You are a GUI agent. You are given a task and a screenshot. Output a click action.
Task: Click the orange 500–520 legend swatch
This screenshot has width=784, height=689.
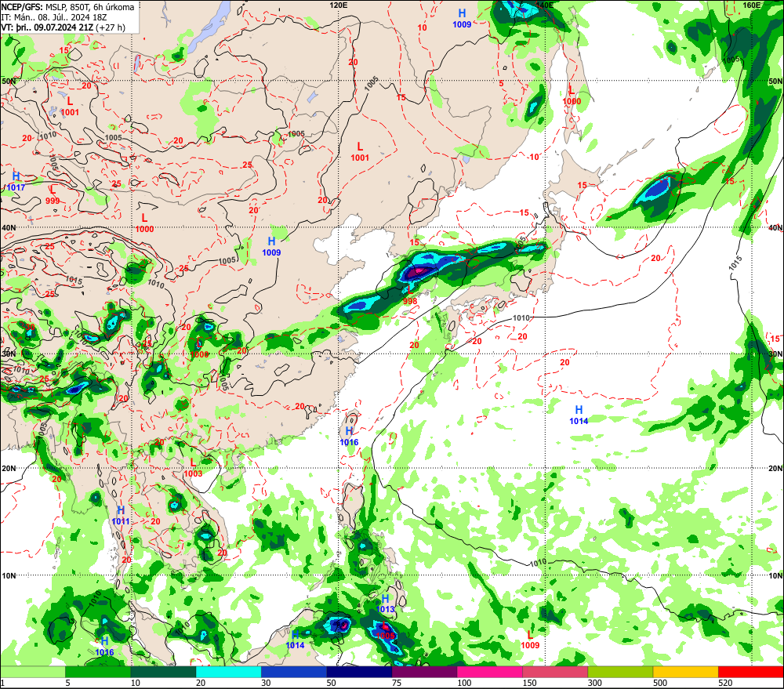(685, 672)
